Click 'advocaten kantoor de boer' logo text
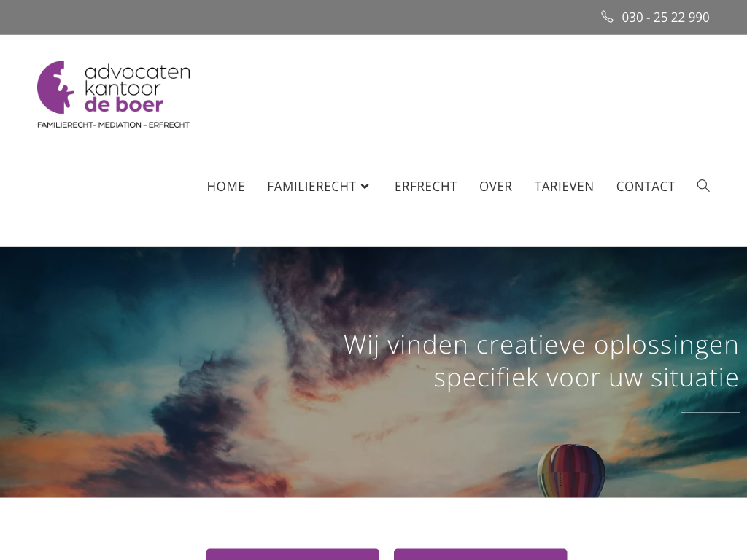 [137, 88]
